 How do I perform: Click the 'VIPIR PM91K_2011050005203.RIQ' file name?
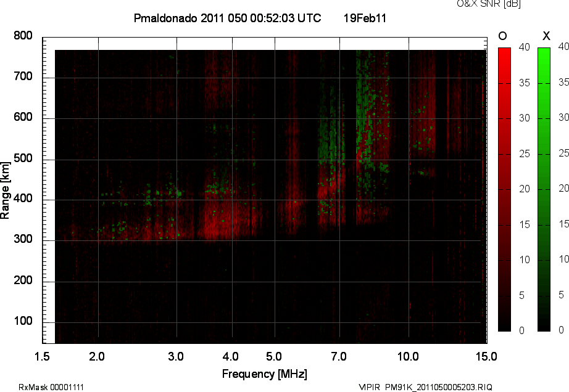point(426,387)
